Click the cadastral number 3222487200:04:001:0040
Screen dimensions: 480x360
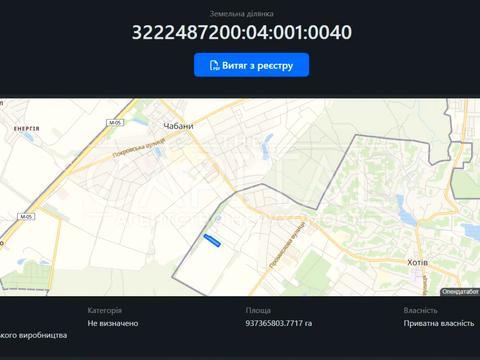[x=242, y=32]
